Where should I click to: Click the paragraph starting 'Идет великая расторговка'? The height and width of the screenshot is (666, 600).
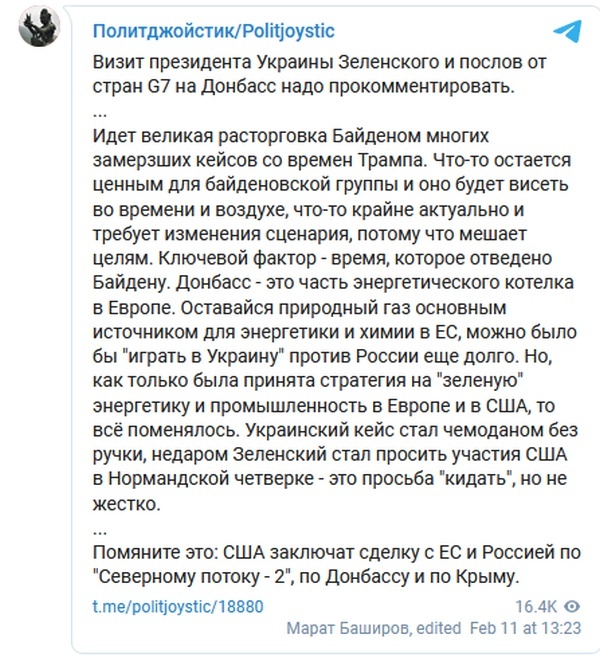(x=335, y=320)
